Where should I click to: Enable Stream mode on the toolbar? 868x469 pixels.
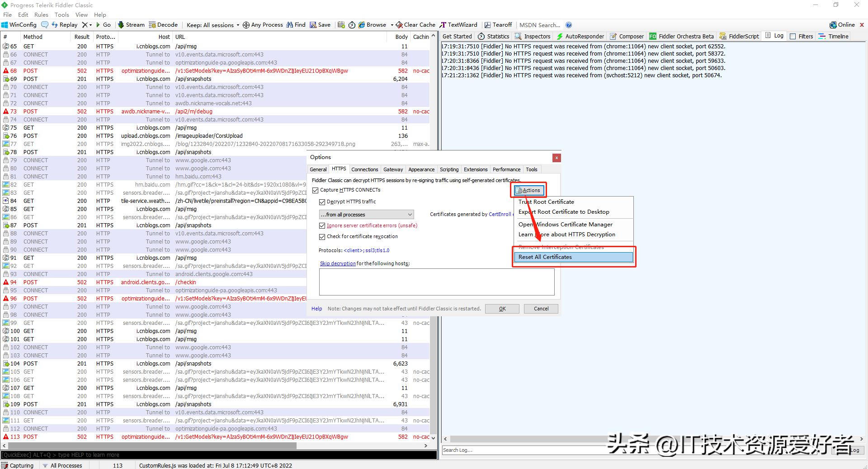131,25
